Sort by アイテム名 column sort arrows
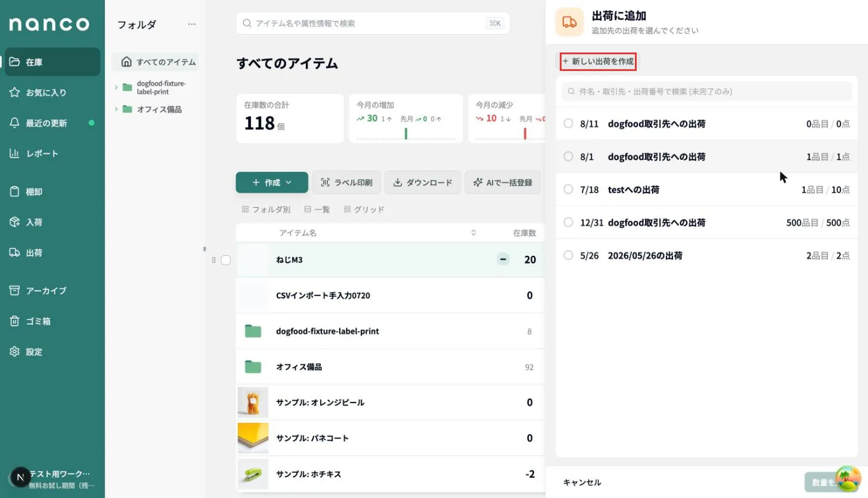 coord(473,233)
